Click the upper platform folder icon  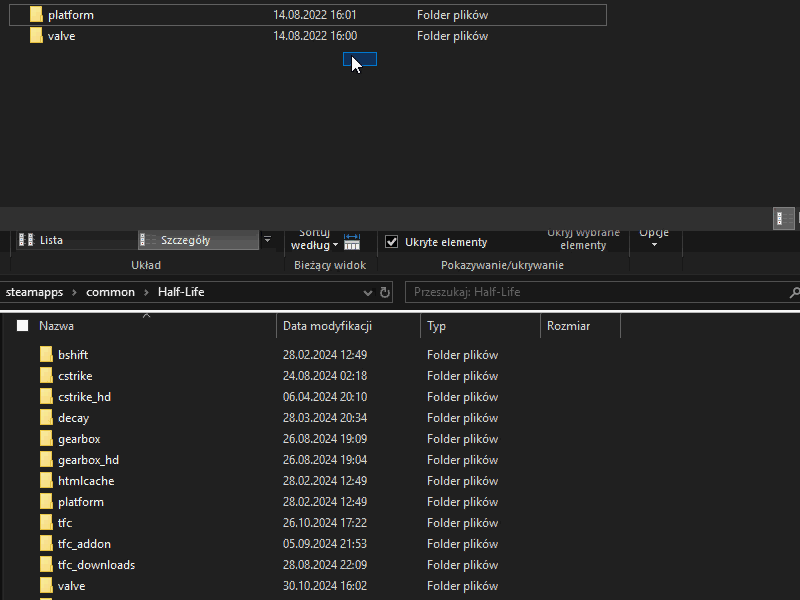(36, 15)
